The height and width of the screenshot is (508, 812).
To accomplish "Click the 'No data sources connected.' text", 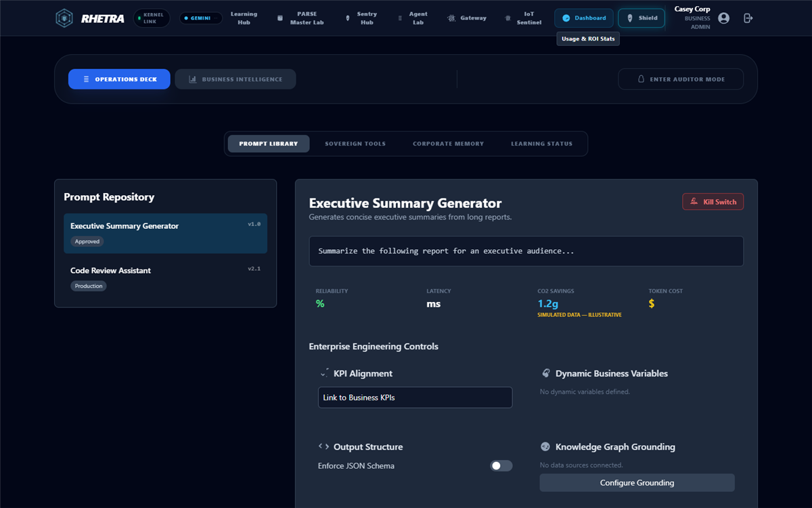I will (581, 465).
